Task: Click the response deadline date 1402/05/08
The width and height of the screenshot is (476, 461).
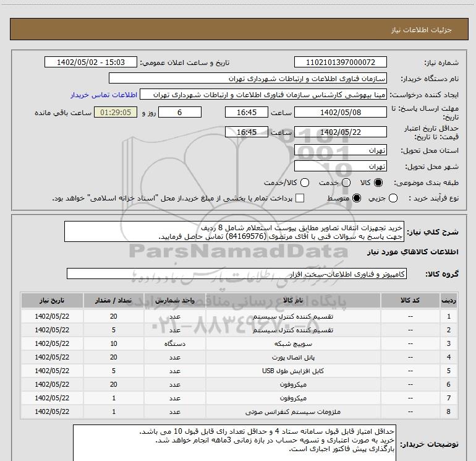Action: (340, 113)
